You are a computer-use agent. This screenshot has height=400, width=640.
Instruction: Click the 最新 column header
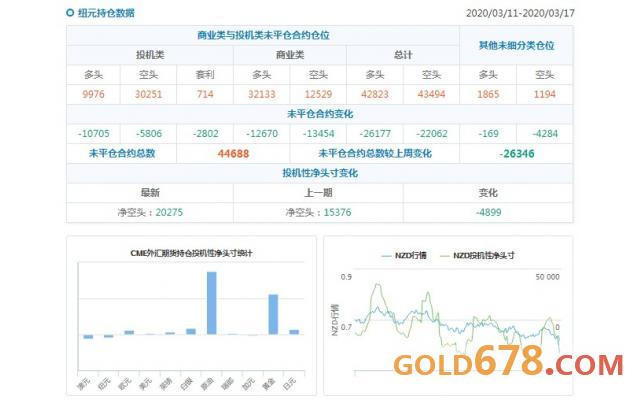150,193
